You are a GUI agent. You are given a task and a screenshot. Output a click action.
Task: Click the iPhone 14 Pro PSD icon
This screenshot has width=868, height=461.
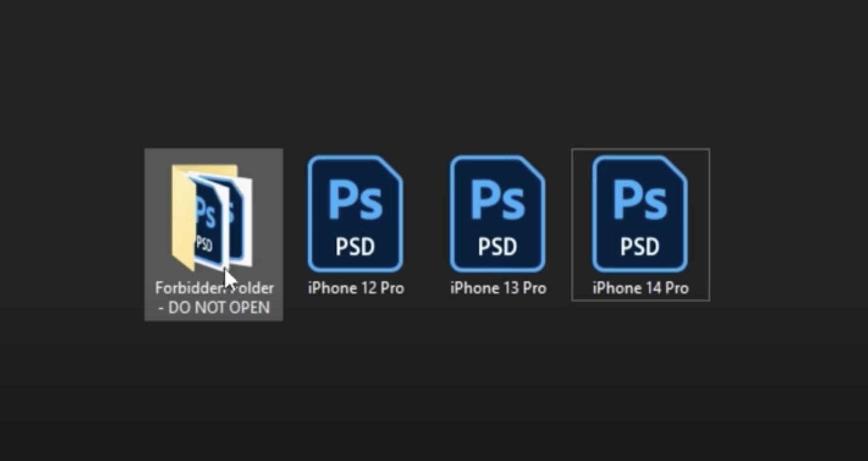click(640, 214)
